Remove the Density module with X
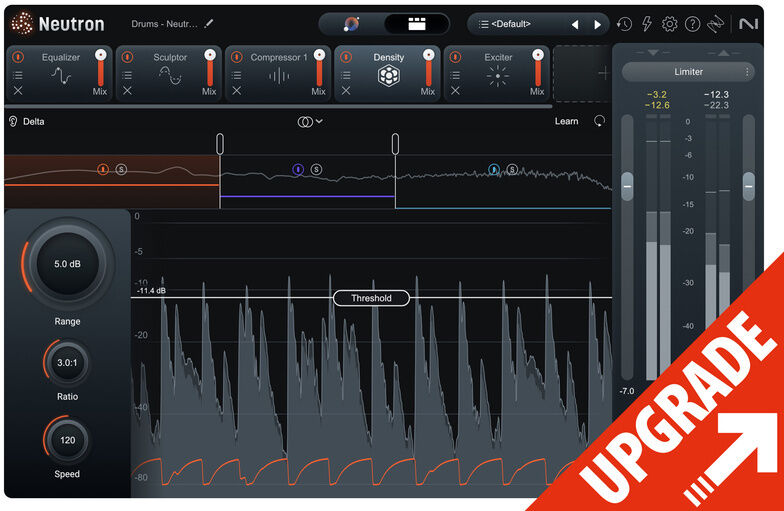784x511 pixels. click(x=346, y=91)
